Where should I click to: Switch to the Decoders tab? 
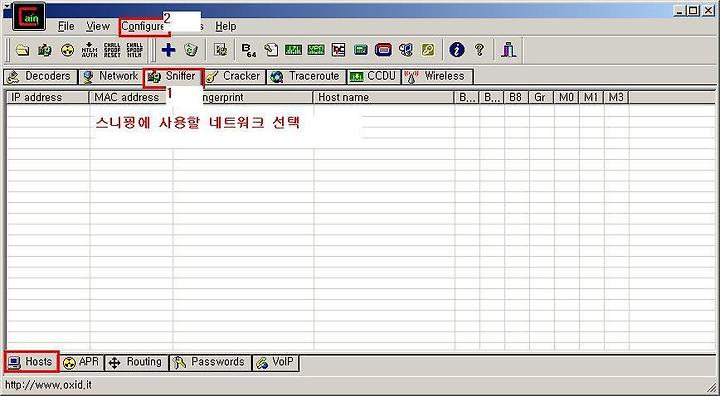point(40,76)
